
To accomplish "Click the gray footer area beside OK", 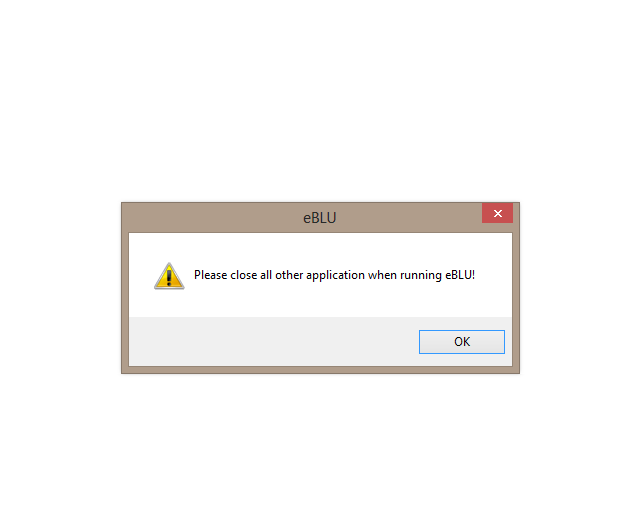I will [x=273, y=341].
